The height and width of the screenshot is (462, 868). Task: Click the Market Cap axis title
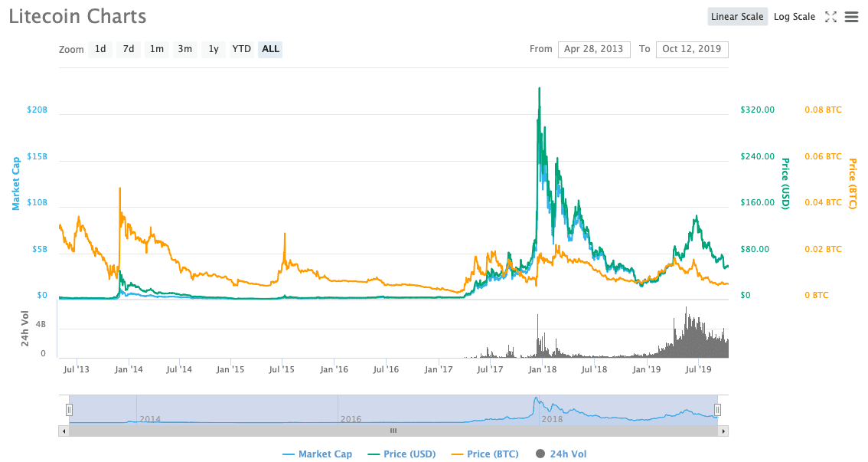click(x=15, y=183)
